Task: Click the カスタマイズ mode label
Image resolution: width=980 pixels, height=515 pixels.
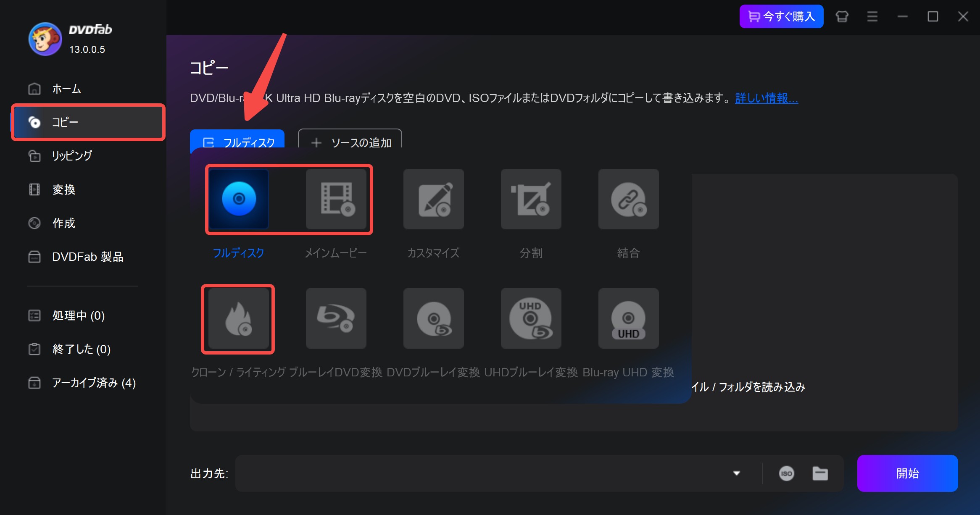Action: [x=433, y=253]
